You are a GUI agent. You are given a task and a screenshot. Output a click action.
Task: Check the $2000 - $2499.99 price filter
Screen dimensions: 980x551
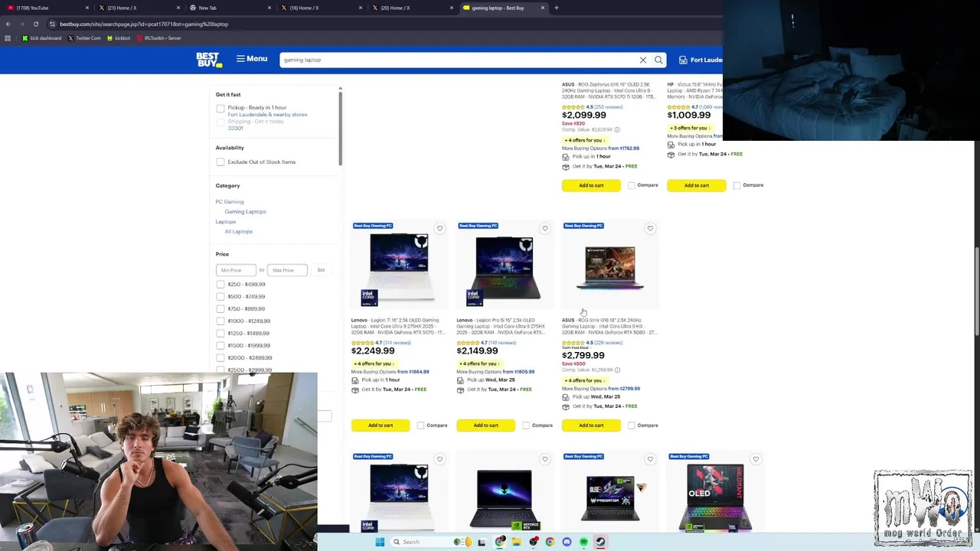(x=220, y=358)
